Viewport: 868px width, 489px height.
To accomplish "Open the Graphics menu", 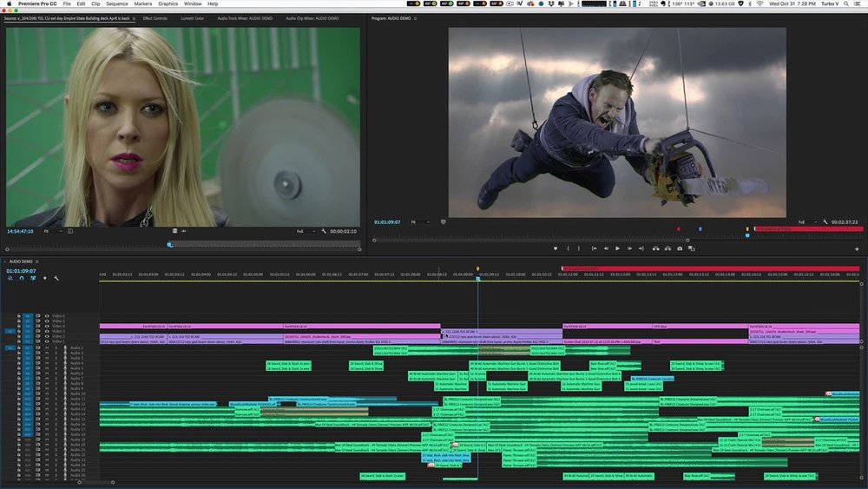I will pyautogui.click(x=168, y=3).
